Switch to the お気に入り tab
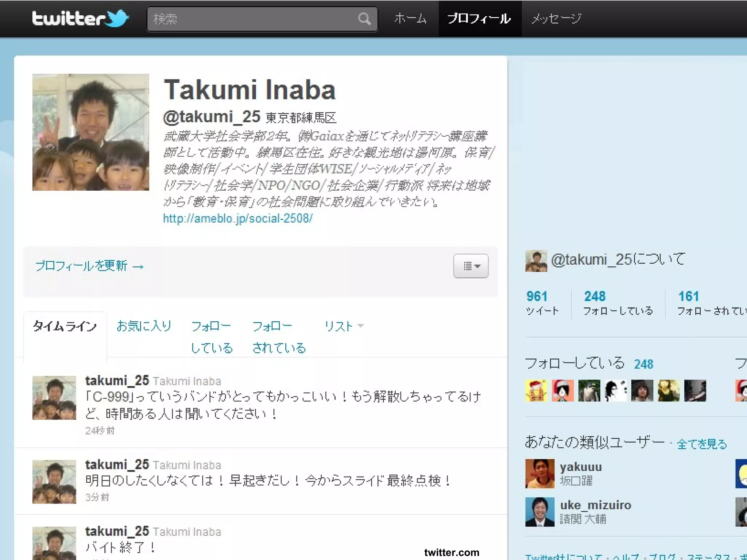 (144, 326)
